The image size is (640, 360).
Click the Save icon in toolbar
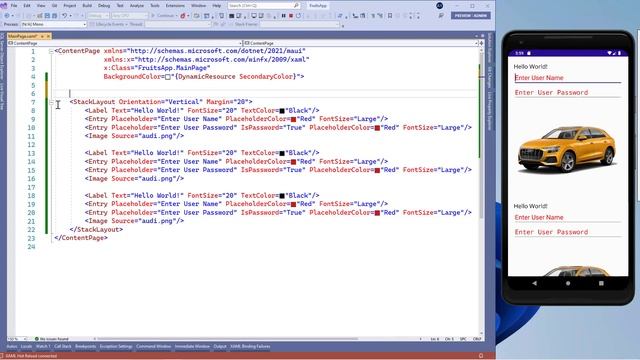tap(47, 16)
